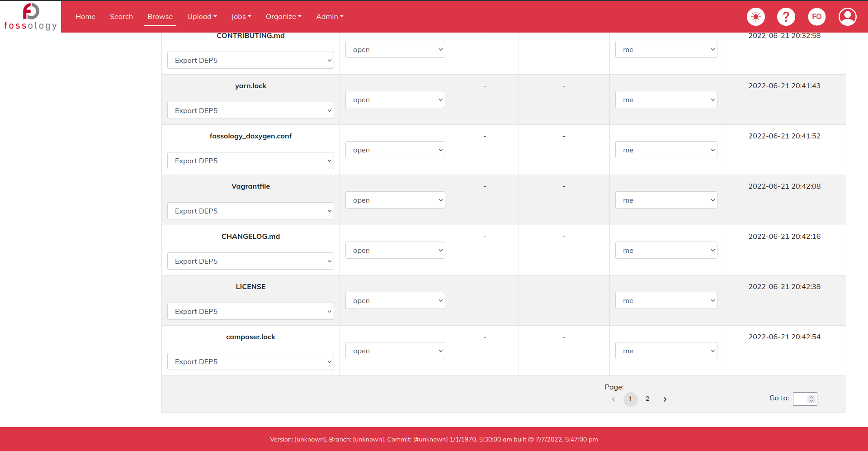Open assignee 'me' dropdown for Vagrantfile
The image size is (868, 451).
(x=666, y=200)
